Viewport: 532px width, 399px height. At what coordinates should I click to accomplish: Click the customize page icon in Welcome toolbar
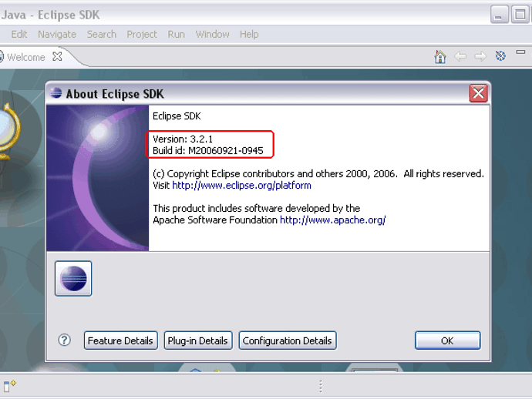pos(500,55)
